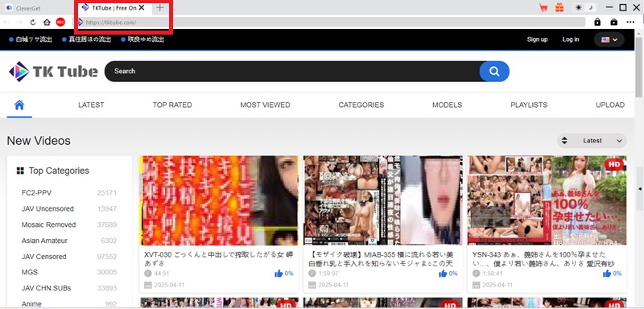This screenshot has width=644, height=309.
Task: Click the padlock icon beside address bar
Action: [x=597, y=23]
